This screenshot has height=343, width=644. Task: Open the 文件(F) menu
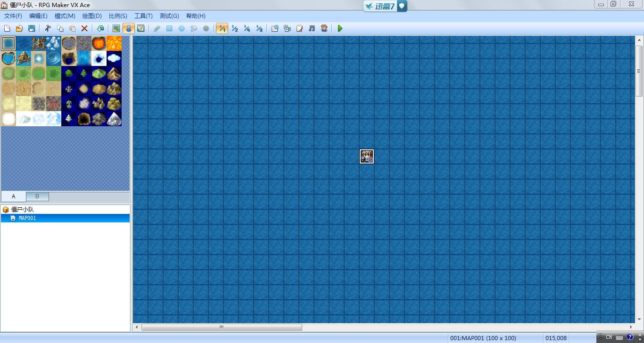pyautogui.click(x=13, y=16)
